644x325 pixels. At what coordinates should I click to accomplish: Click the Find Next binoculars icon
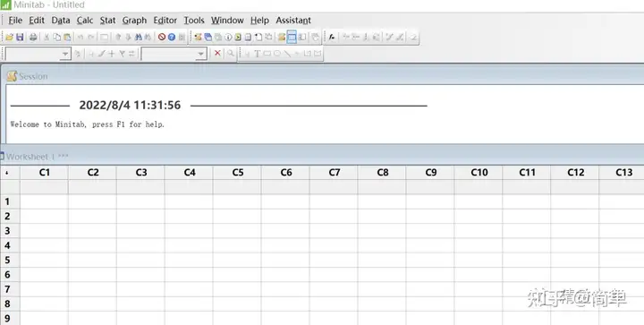(x=148, y=37)
